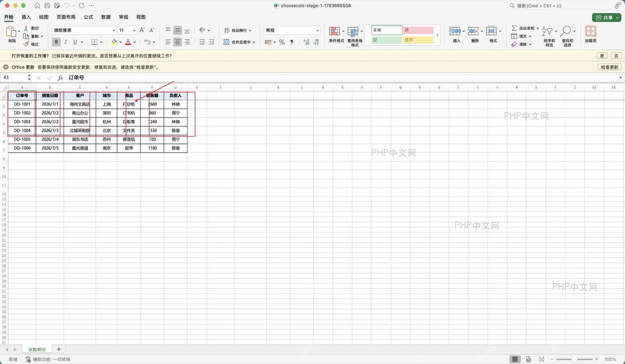The image size is (625, 364).
Task: Select the 销售明细 sheet tab
Action: [37, 350]
